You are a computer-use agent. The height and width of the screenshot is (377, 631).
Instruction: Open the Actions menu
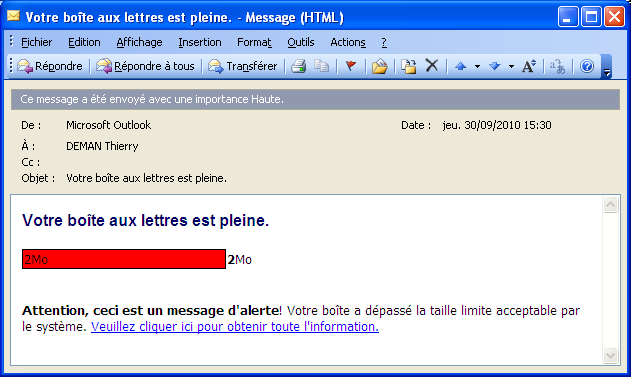348,42
